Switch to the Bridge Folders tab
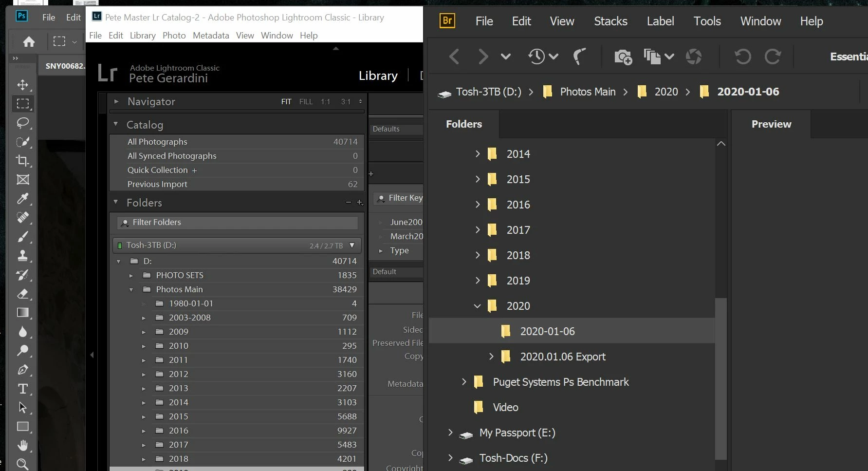This screenshot has width=868, height=471. click(x=463, y=124)
